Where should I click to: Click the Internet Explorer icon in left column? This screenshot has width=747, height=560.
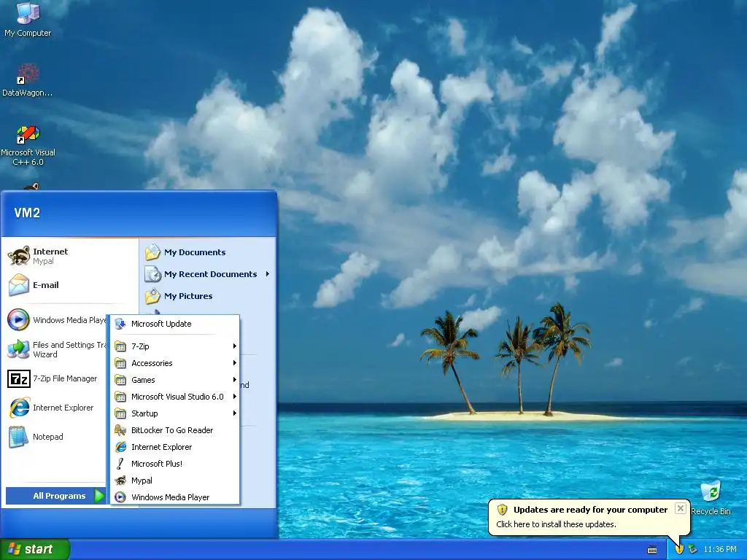click(18, 408)
